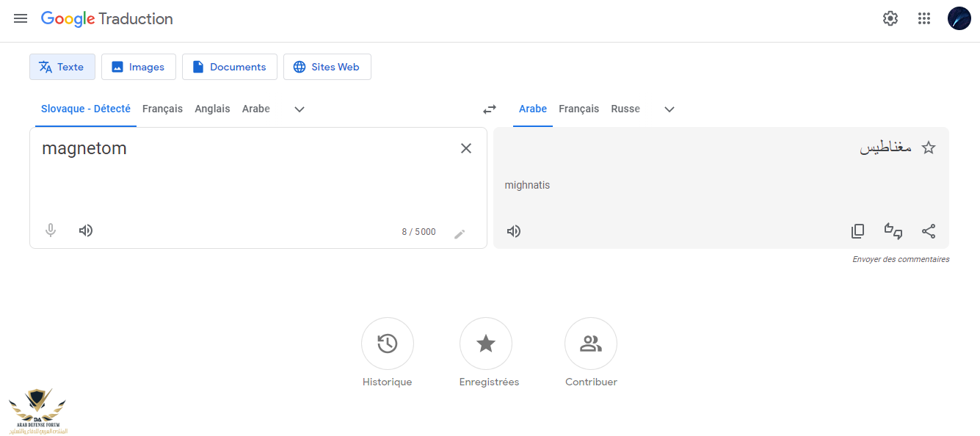Image resolution: width=980 pixels, height=436 pixels.
Task: Open the handwriting pencil input tool
Action: pos(460,234)
